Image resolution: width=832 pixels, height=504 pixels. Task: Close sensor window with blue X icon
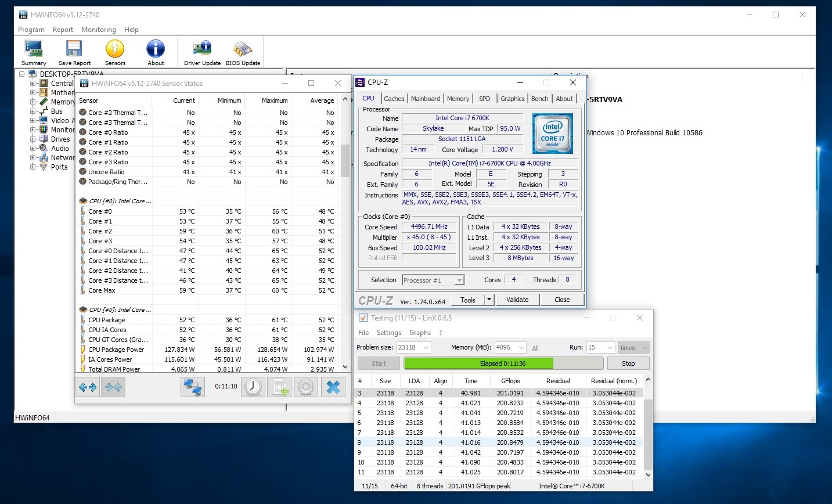point(333,387)
